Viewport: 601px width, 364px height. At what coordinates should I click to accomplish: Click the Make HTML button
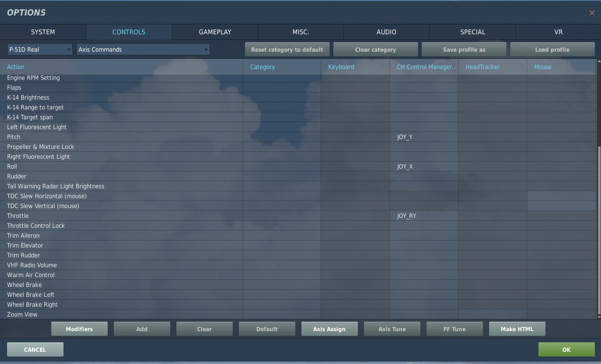coord(517,329)
